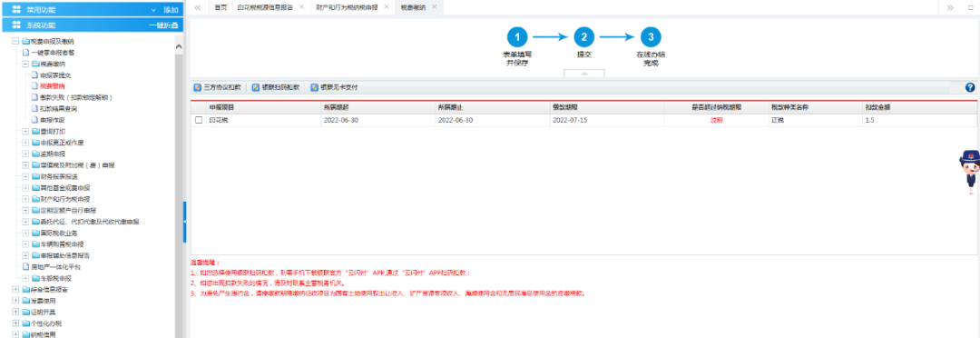980x338 pixels.
Task: Click the 房地产一体化平台 page icon
Action: (25, 266)
